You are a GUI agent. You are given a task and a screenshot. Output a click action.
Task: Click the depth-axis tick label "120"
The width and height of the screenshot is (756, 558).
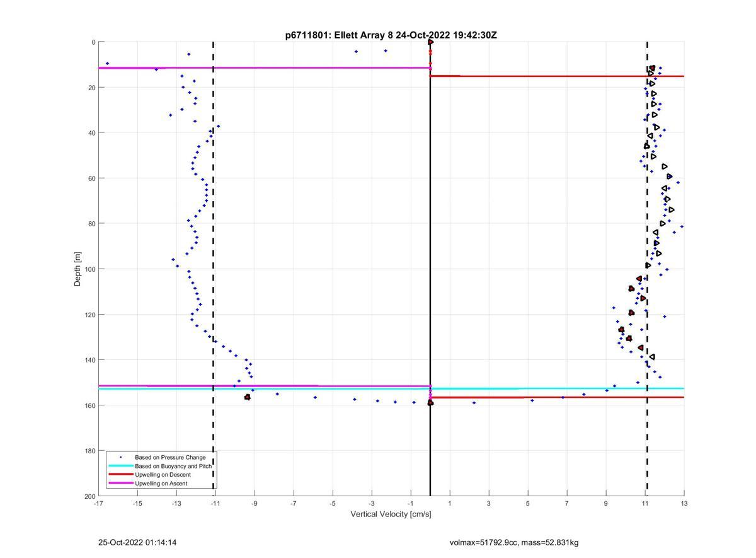click(89, 315)
